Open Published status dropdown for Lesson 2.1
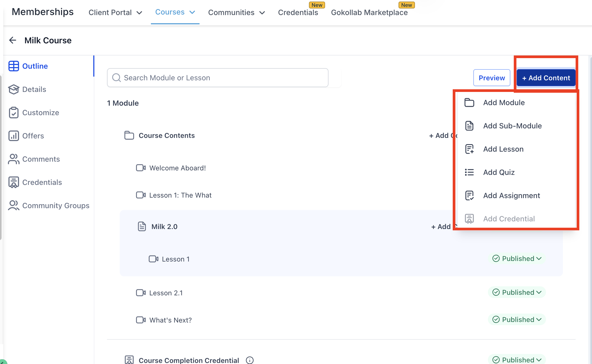Image resolution: width=592 pixels, height=364 pixels. 517,292
